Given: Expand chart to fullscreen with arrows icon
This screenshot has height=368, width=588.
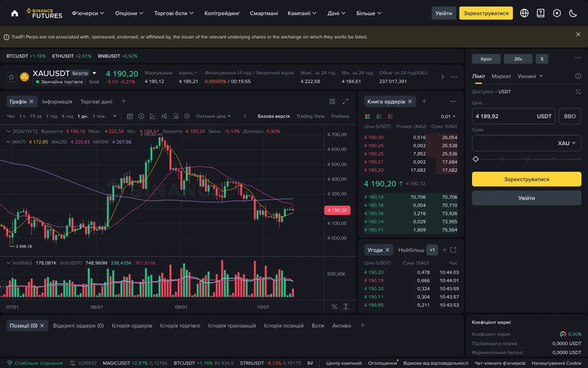Looking at the screenshot, I should (x=345, y=101).
